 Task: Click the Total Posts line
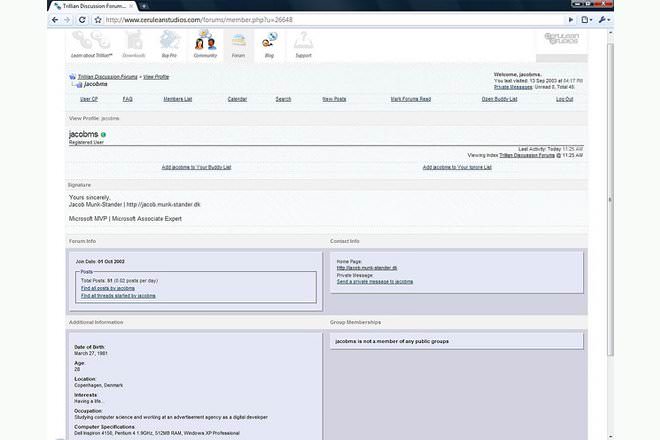[x=119, y=280]
